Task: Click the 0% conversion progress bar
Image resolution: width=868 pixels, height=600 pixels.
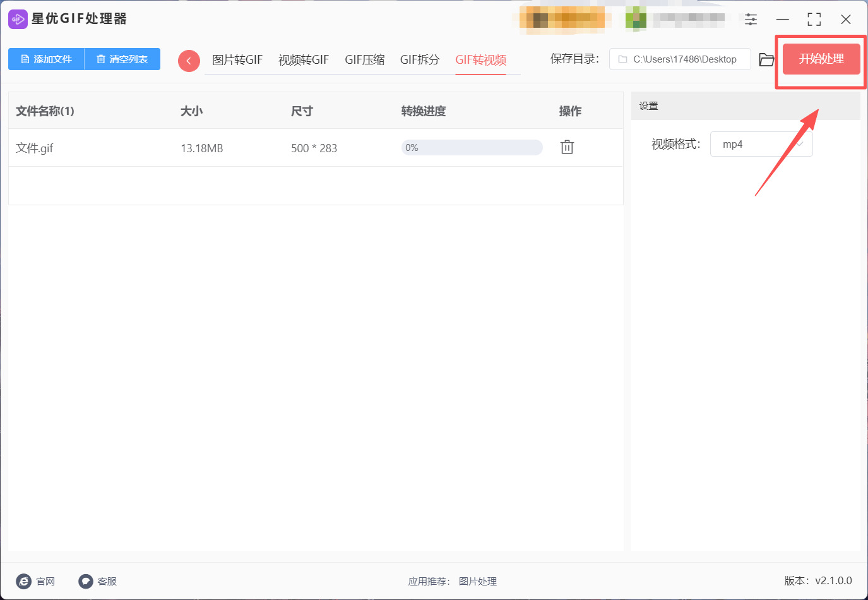Action: (x=472, y=147)
